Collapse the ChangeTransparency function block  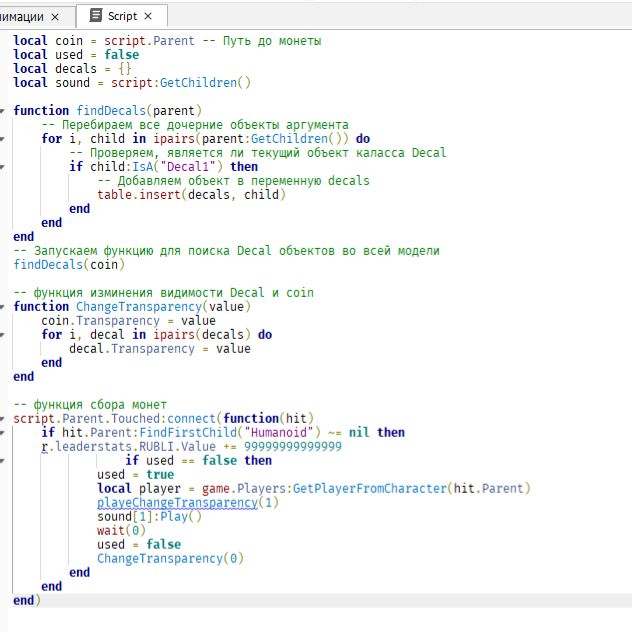click(x=4, y=307)
